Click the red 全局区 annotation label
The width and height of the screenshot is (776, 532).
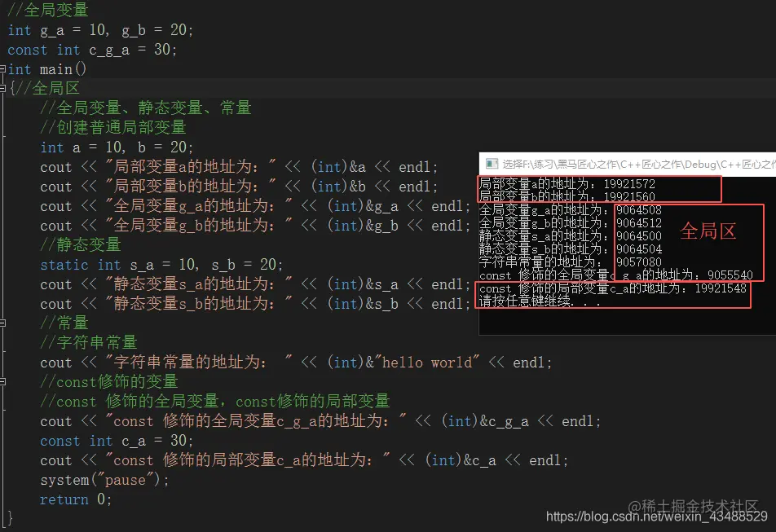706,230
